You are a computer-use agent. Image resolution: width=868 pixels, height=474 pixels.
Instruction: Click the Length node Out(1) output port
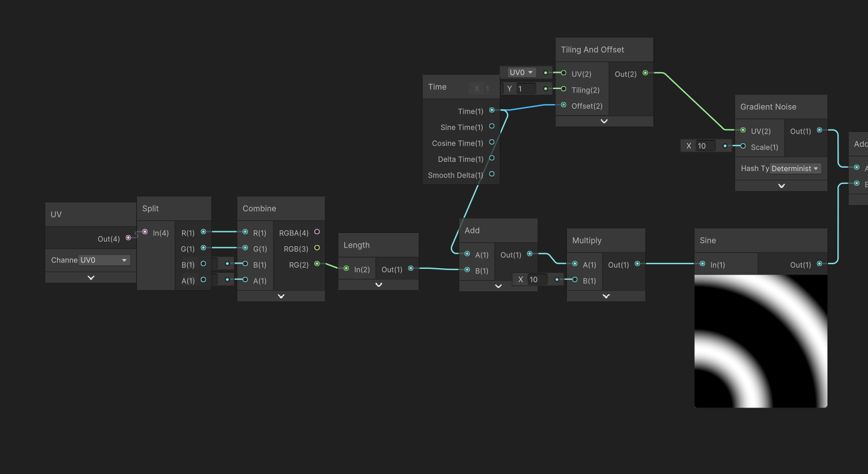(411, 268)
